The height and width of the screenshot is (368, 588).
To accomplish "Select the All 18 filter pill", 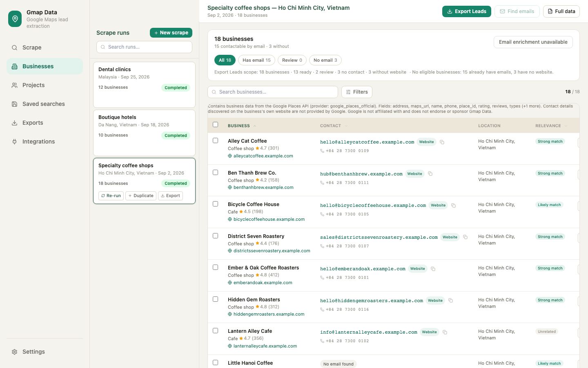I will pyautogui.click(x=225, y=60).
